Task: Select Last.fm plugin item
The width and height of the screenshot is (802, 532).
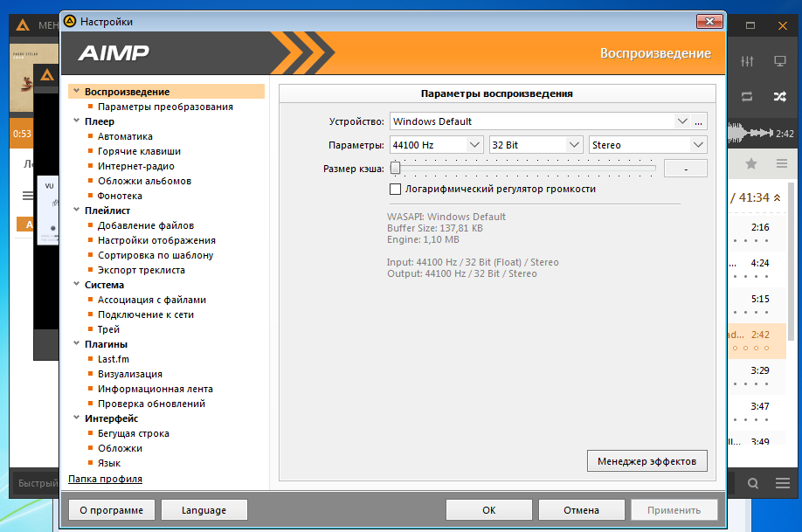Action: pos(114,358)
